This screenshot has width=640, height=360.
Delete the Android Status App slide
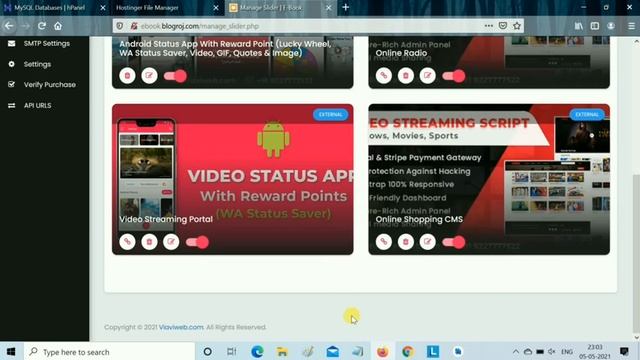coord(127,76)
